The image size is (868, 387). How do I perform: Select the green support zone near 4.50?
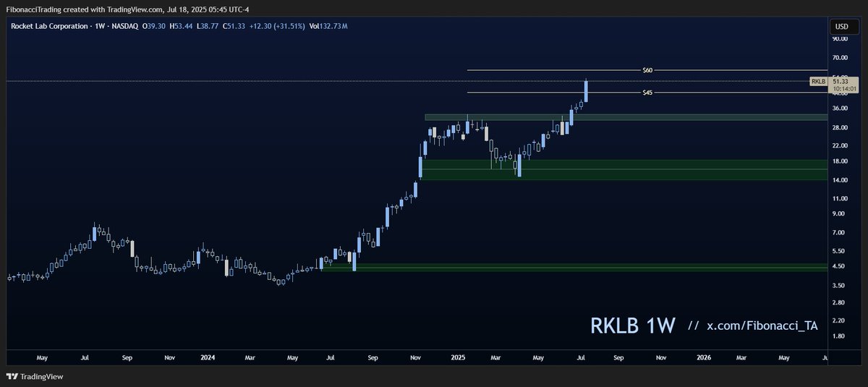click(x=574, y=268)
